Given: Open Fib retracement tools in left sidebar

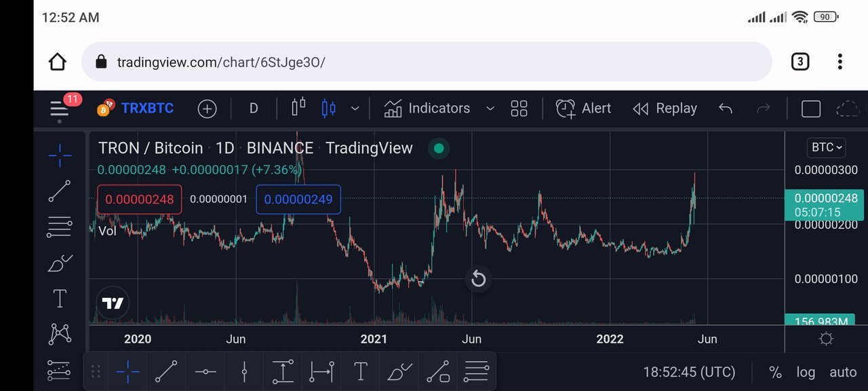Looking at the screenshot, I should (60, 227).
